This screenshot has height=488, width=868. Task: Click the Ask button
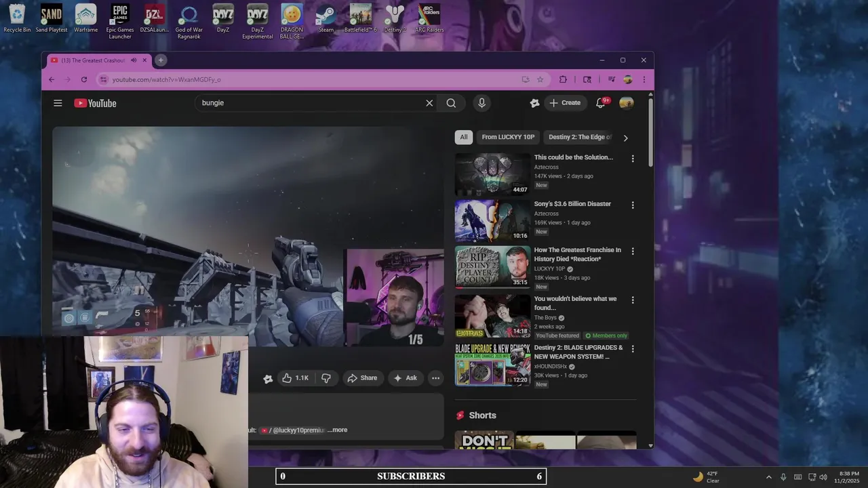click(406, 378)
